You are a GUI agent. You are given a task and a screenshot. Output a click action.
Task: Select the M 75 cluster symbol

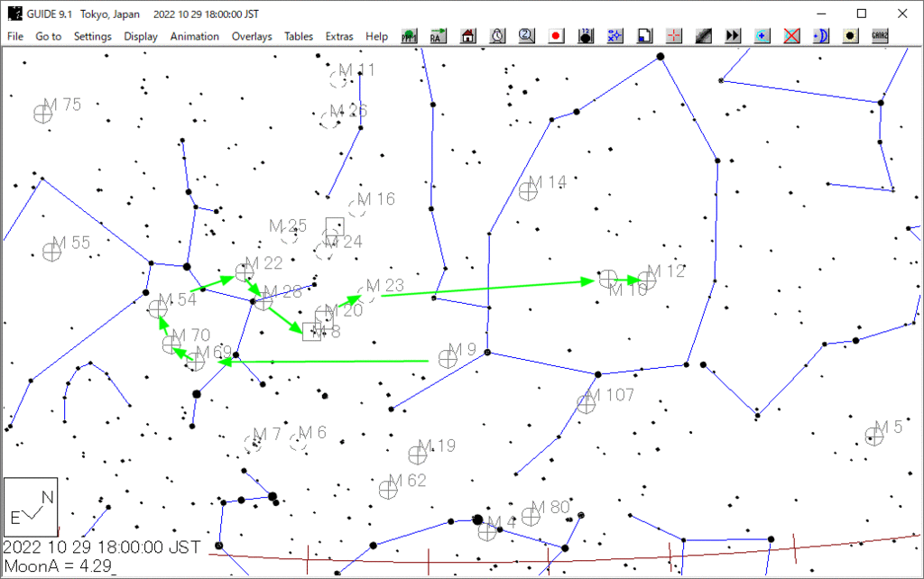(x=42, y=114)
